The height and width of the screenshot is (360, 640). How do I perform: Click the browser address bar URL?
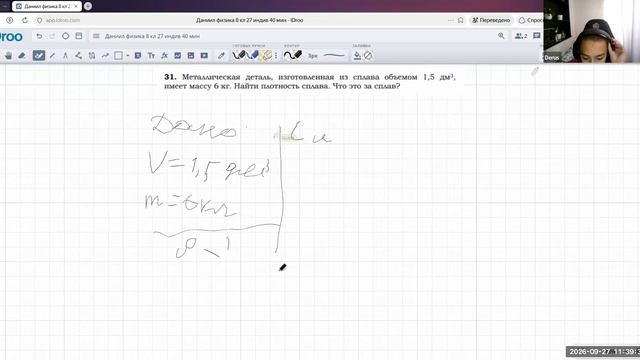coord(62,20)
